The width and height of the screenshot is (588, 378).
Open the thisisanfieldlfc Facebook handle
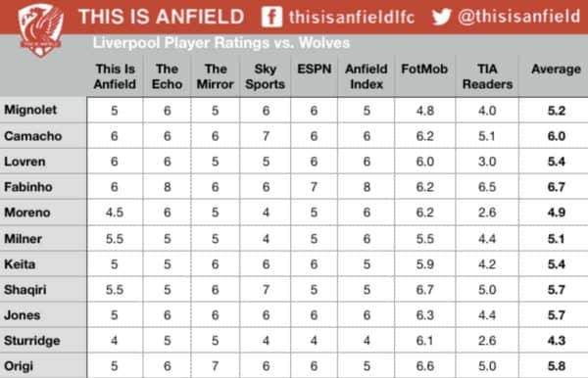[x=352, y=18]
